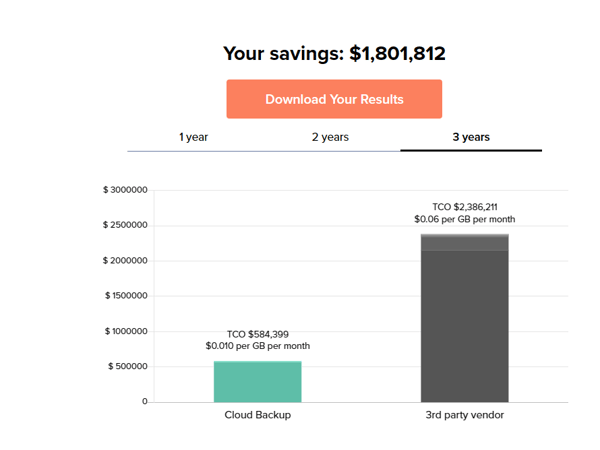Click the lighter top segment of vendor bar
This screenshot has width=600, height=450.
tap(464, 241)
